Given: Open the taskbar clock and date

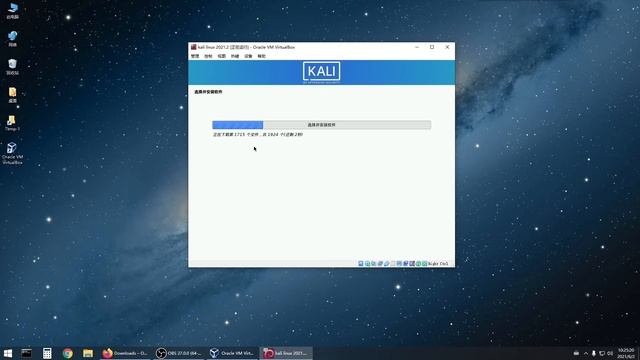Looking at the screenshot, I should tap(626, 353).
